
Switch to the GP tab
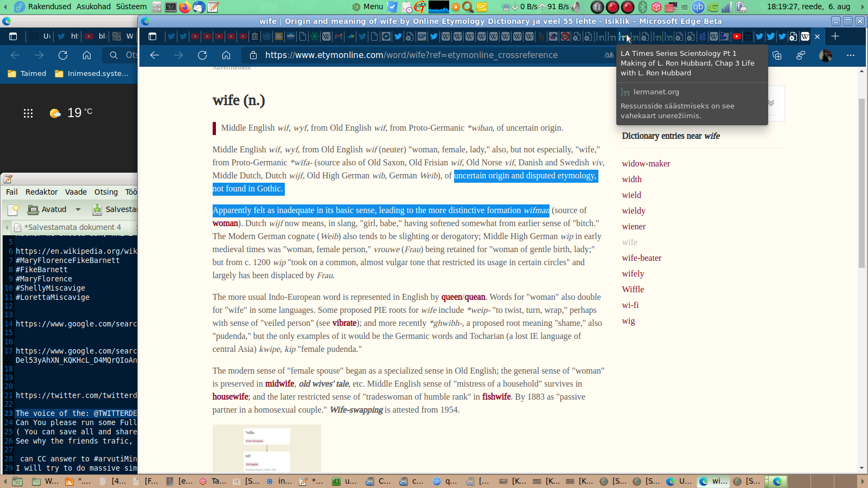(422, 36)
